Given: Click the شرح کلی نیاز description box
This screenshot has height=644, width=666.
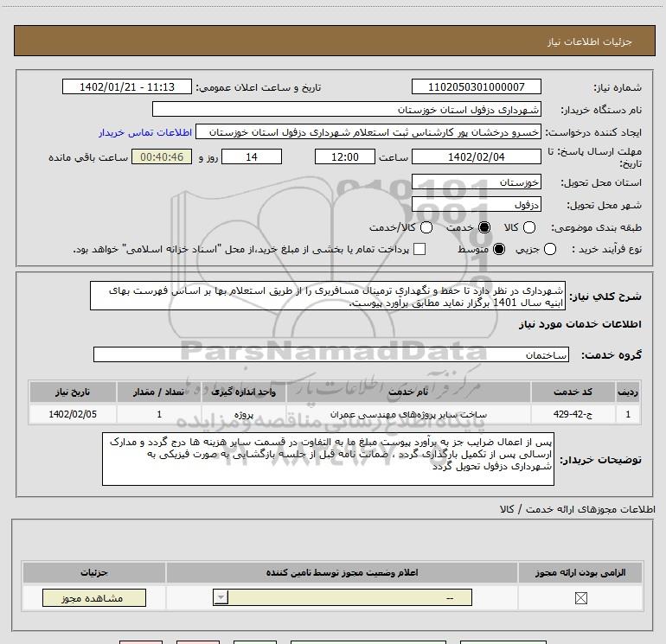Looking at the screenshot, I should (x=328, y=296).
